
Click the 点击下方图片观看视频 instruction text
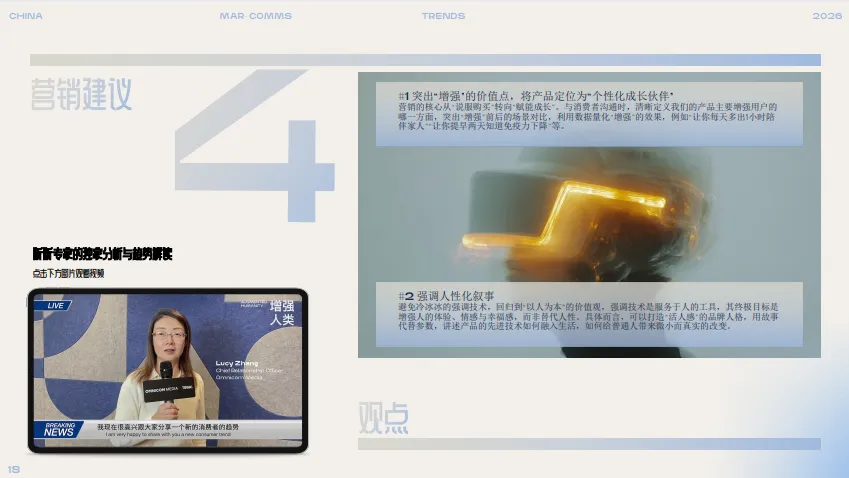pyautogui.click(x=68, y=273)
